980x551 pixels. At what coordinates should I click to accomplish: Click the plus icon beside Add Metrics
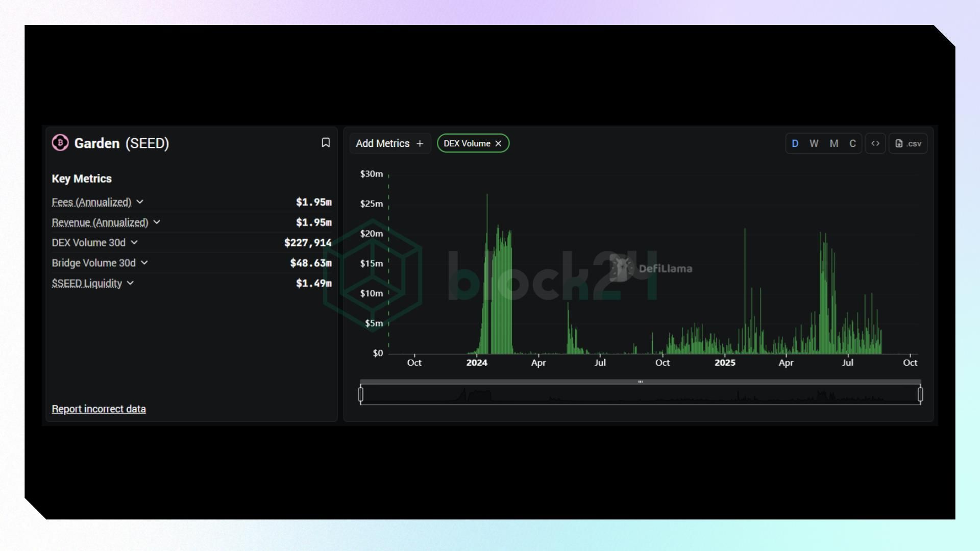(420, 143)
